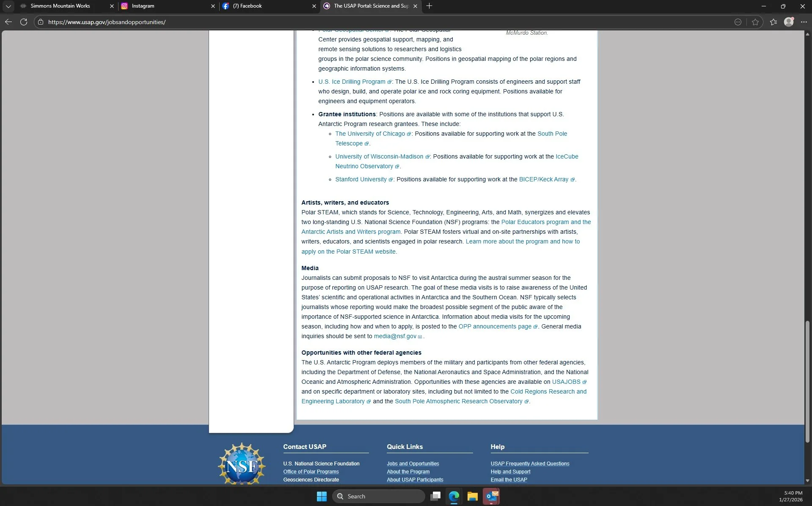The height and width of the screenshot is (506, 812).
Task: Open Help and Support footer link
Action: 510,472
